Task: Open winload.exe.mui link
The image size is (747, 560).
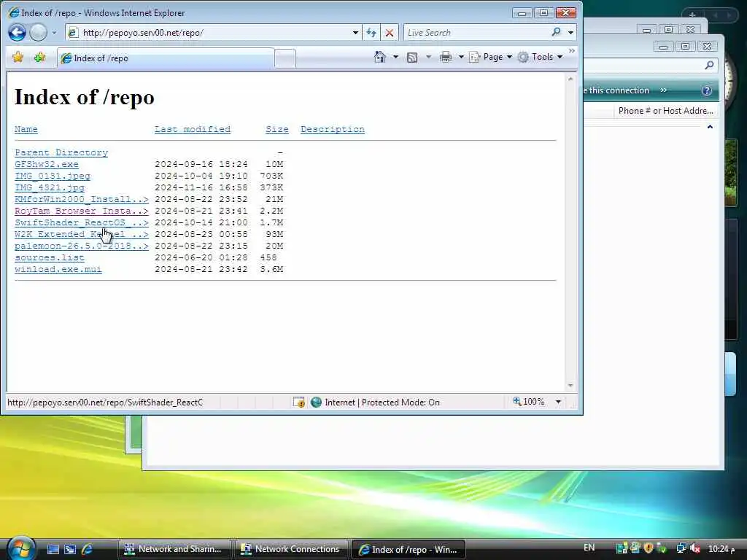Action: [58, 269]
